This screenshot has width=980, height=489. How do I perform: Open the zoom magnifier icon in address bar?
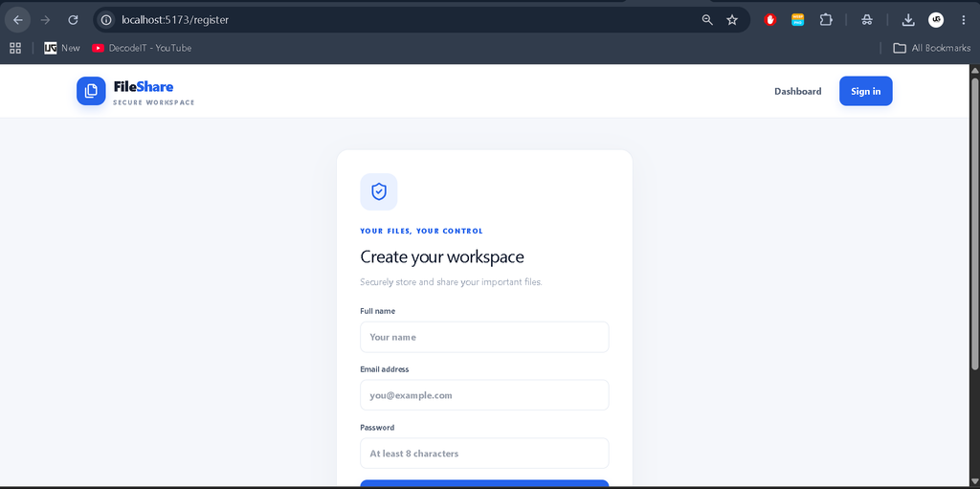coord(707,20)
